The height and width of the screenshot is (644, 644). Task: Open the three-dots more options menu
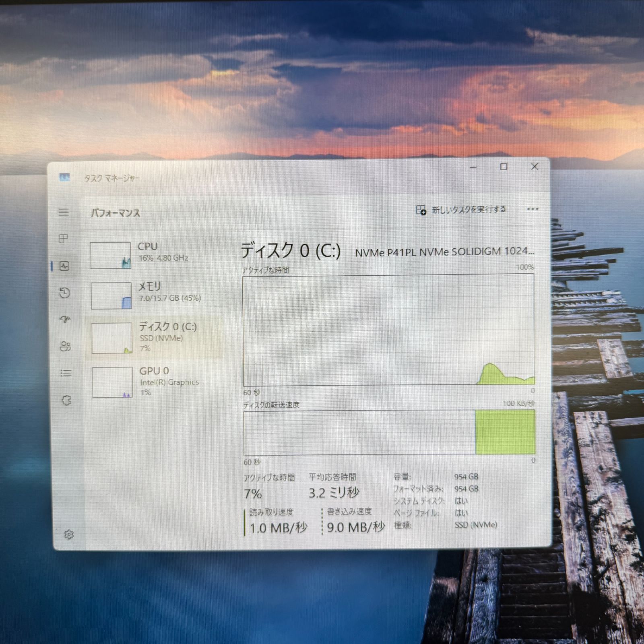pos(533,209)
